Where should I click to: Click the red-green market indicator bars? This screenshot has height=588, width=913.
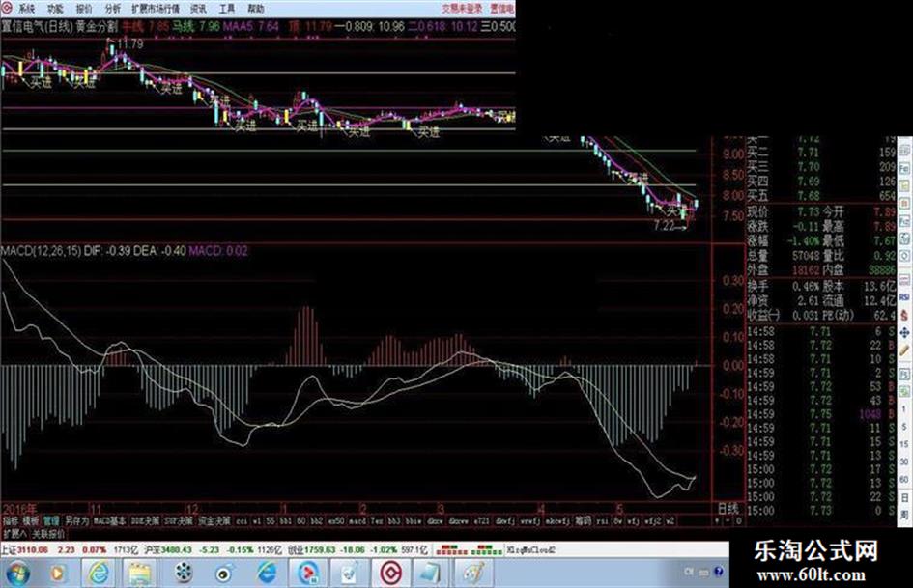pos(469,549)
